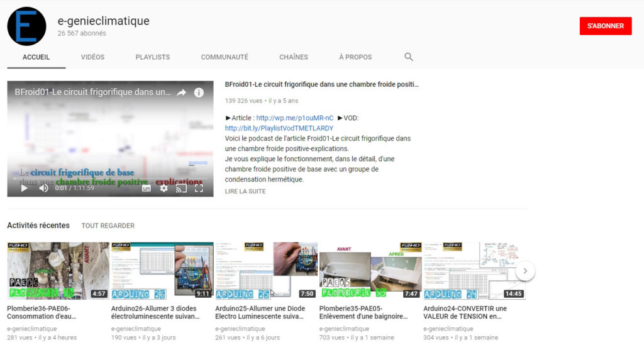Open the Arduino25 video thumbnail
The image size is (644, 345).
(x=266, y=271)
